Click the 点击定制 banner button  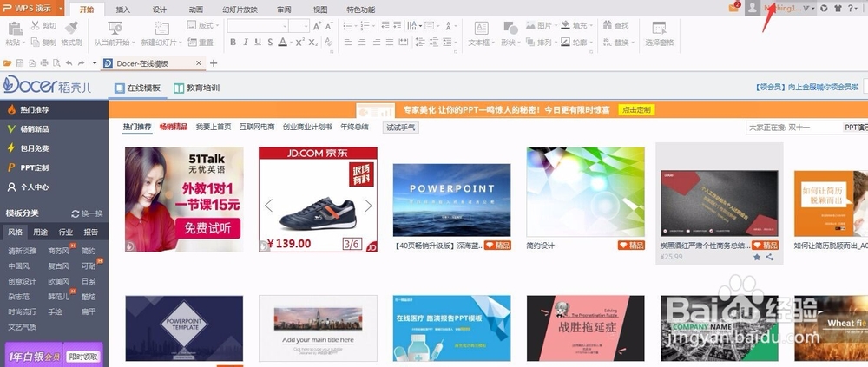tap(636, 109)
